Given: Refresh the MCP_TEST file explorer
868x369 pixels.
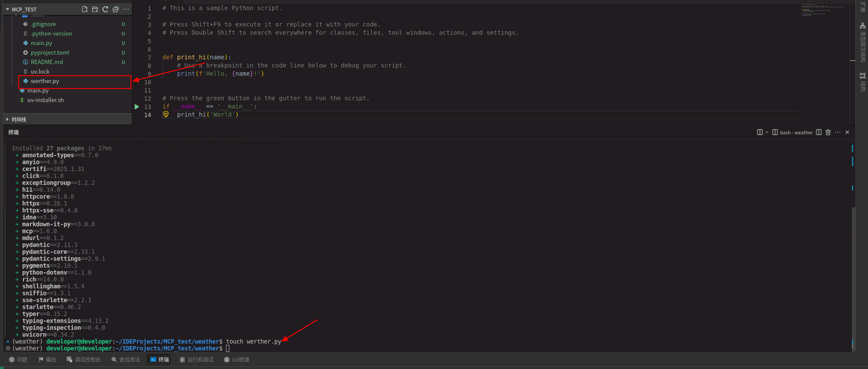Looking at the screenshot, I should pos(105,9).
